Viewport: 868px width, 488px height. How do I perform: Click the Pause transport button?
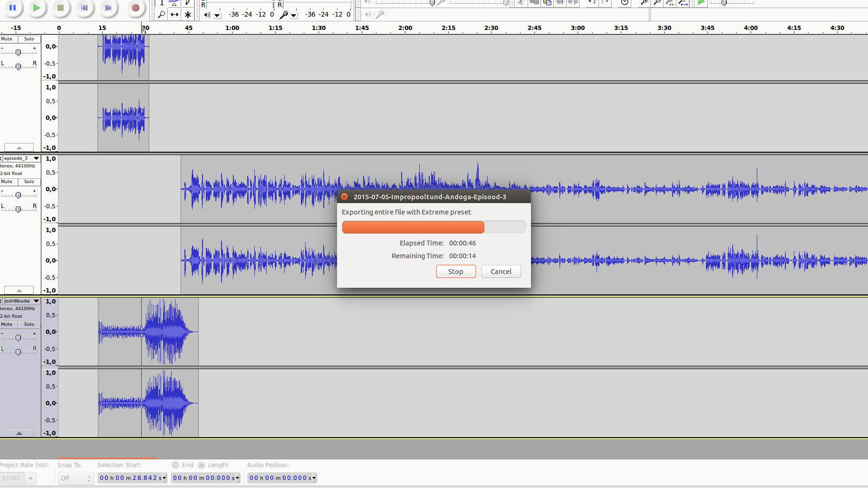[x=12, y=7]
